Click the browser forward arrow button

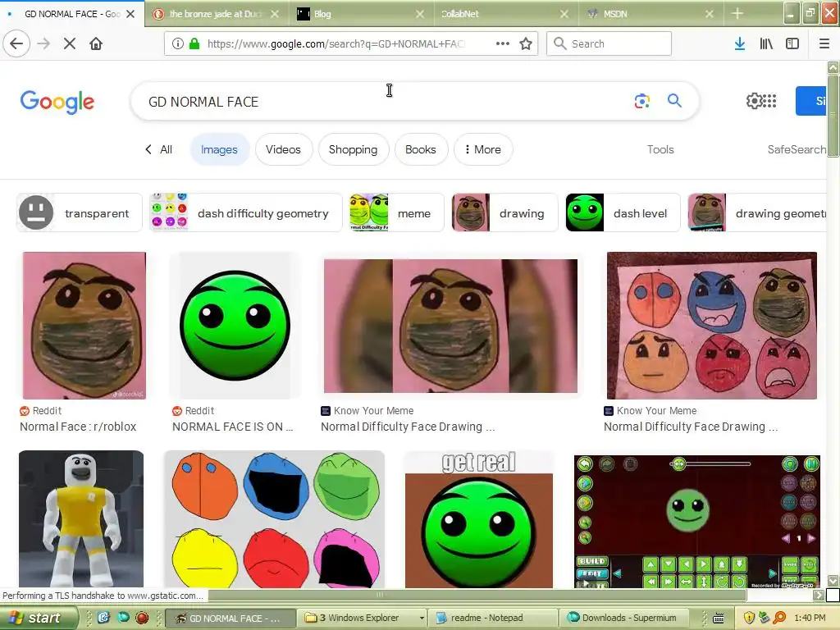tap(43, 43)
